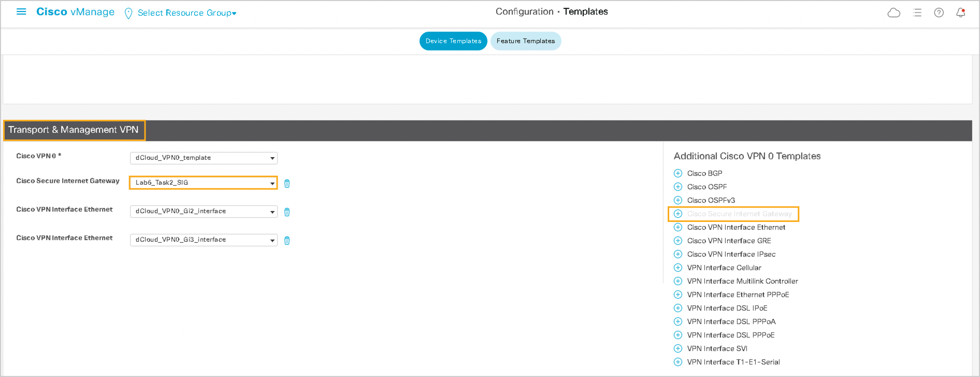This screenshot has height=377, width=980.
Task: Expand Select Resource Group dropdown
Action: pos(186,13)
